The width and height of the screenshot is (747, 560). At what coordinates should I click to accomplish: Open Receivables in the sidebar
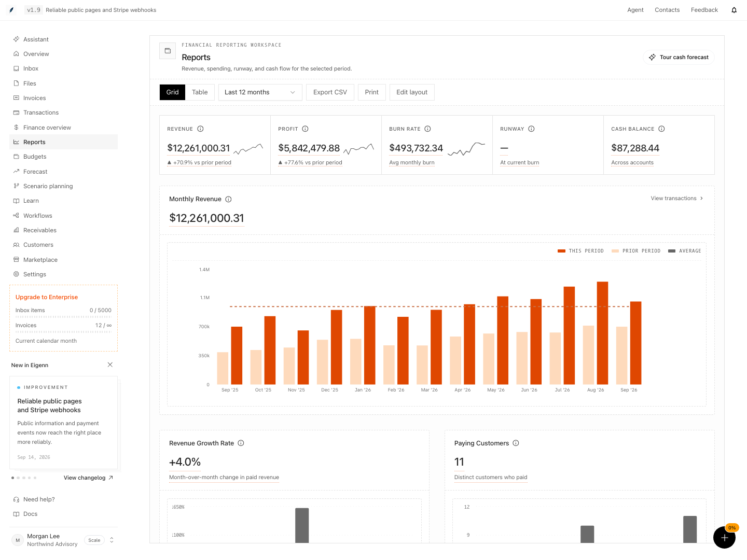(63, 230)
